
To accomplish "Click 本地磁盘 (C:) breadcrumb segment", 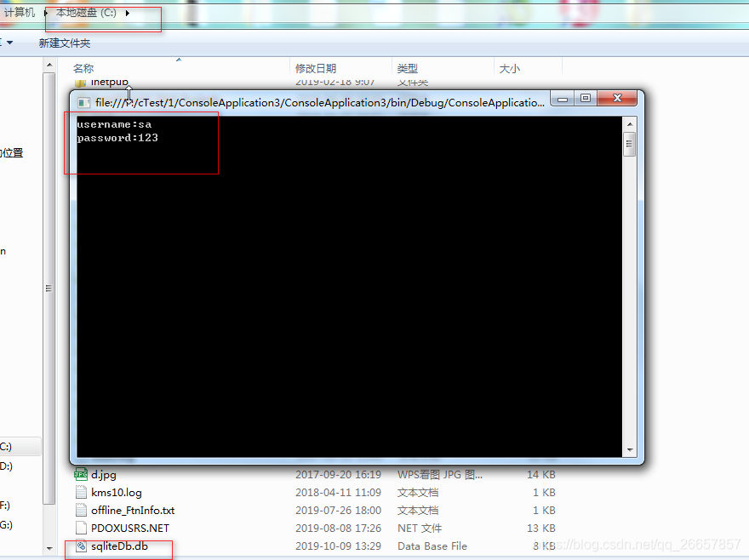I will pos(87,13).
